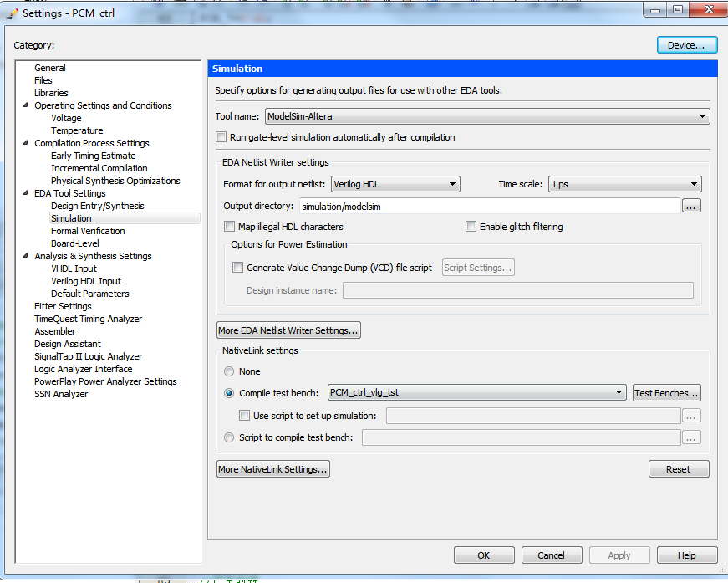
Task: Select the None NativeLink radio option
Action: [229, 371]
